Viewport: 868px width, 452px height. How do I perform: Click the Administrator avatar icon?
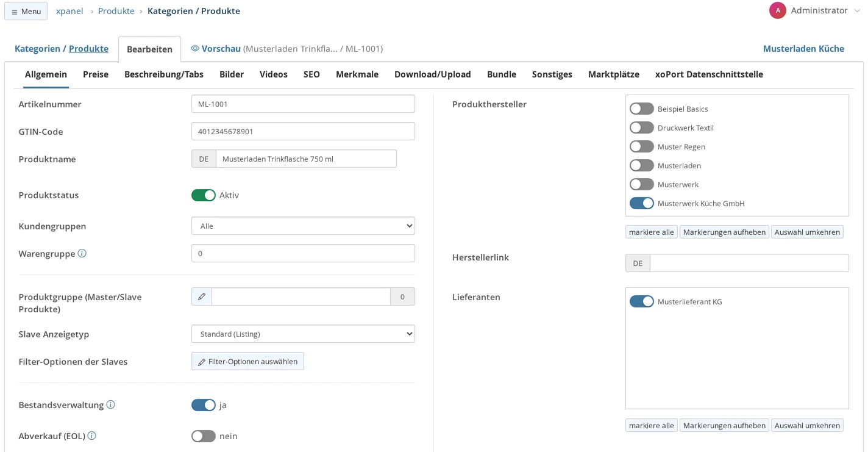tap(778, 10)
